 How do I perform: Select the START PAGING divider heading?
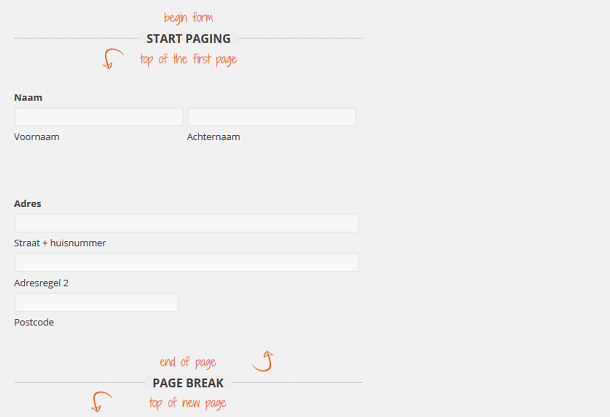pyautogui.click(x=188, y=39)
